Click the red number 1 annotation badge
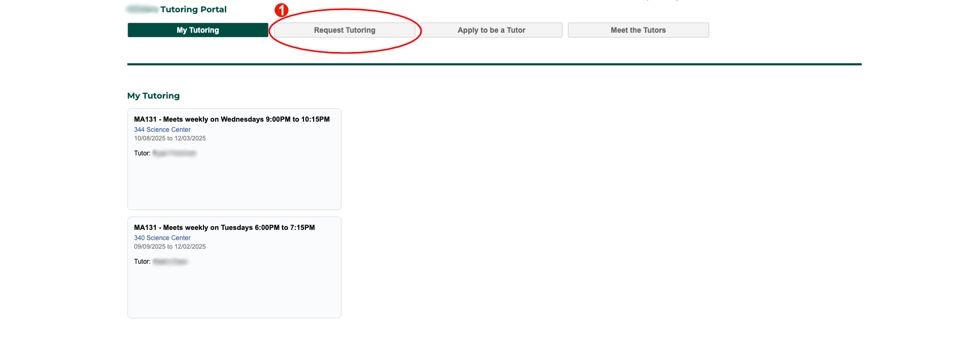The width and height of the screenshot is (980, 343). [282, 10]
